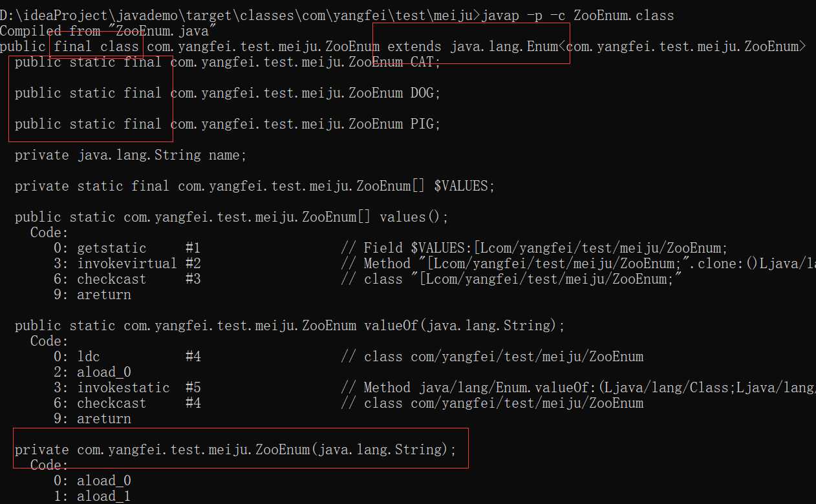Click the aload_1 instruction

(104, 496)
